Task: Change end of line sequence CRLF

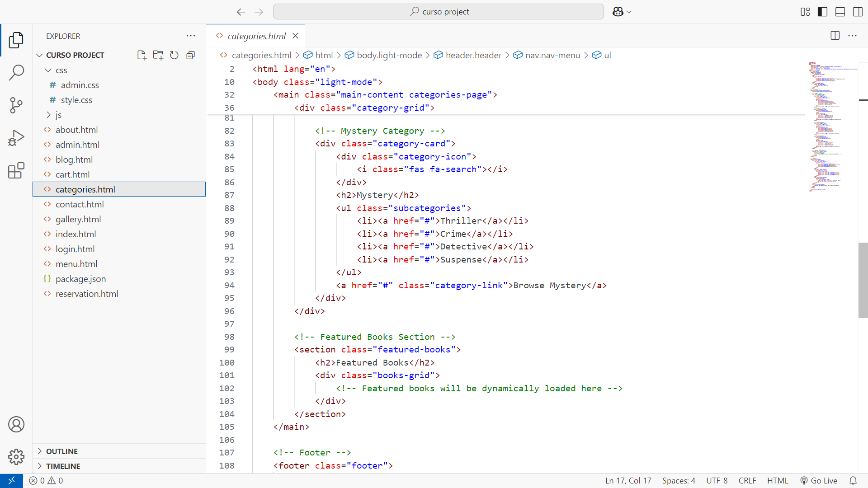Action: [x=747, y=481]
